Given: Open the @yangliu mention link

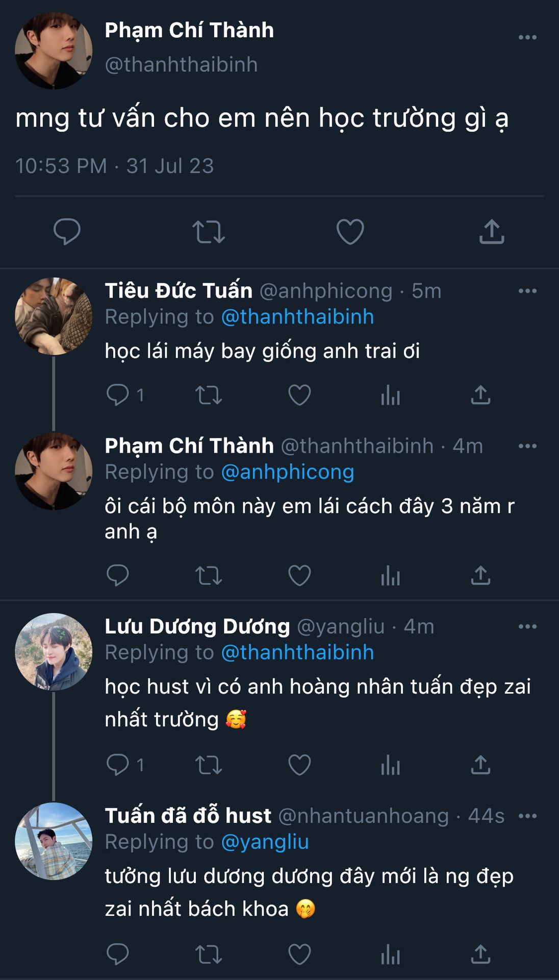Looking at the screenshot, I should (265, 842).
